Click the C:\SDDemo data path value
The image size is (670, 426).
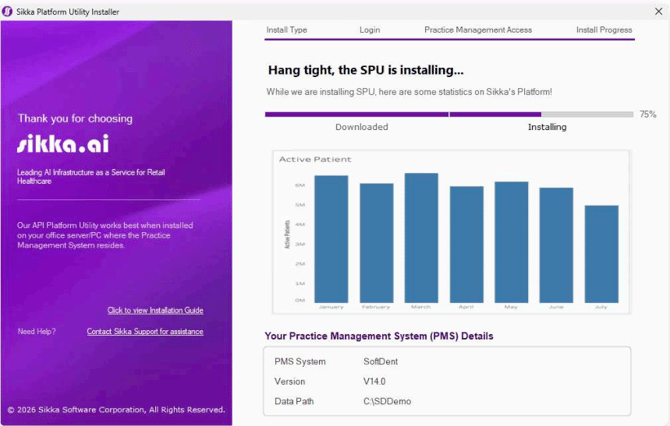pos(387,401)
